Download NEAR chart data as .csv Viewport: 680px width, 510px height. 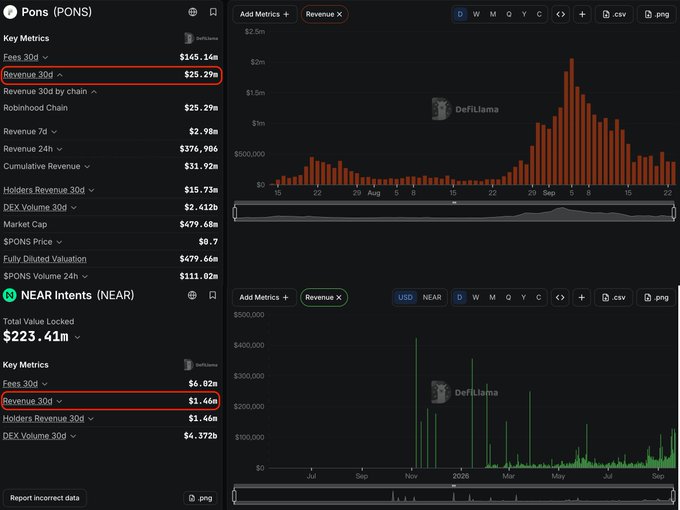[614, 298]
